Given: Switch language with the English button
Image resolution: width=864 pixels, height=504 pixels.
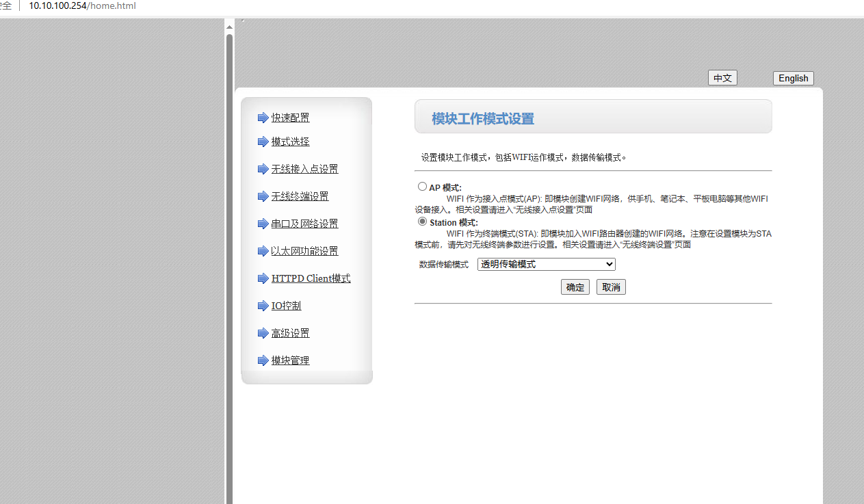Looking at the screenshot, I should tap(793, 78).
